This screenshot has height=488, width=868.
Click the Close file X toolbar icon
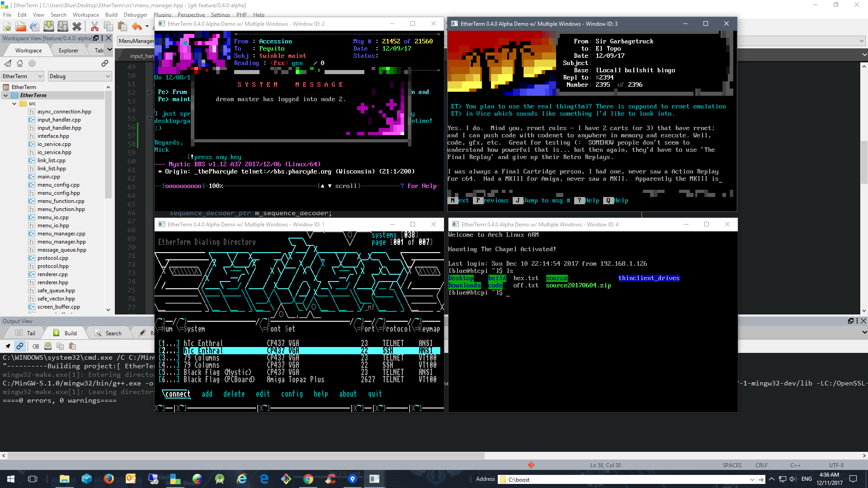coord(77,27)
